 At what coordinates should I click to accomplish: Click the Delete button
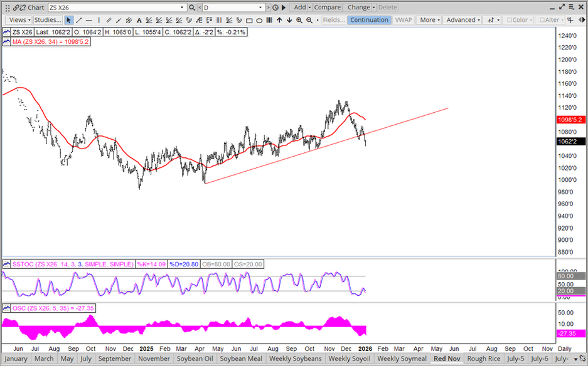(387, 8)
